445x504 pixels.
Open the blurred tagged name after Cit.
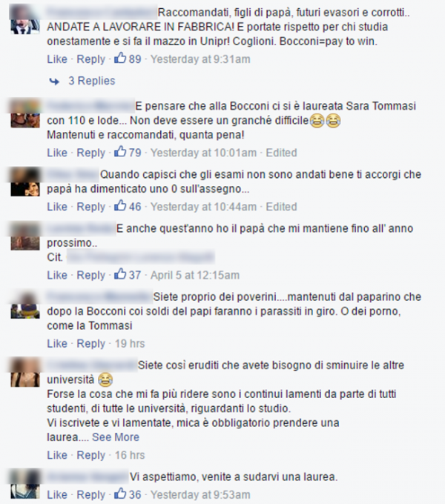(x=140, y=257)
